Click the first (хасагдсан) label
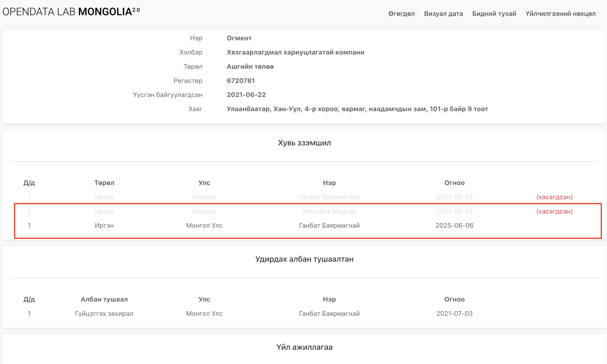The width and height of the screenshot is (607, 364). [554, 197]
